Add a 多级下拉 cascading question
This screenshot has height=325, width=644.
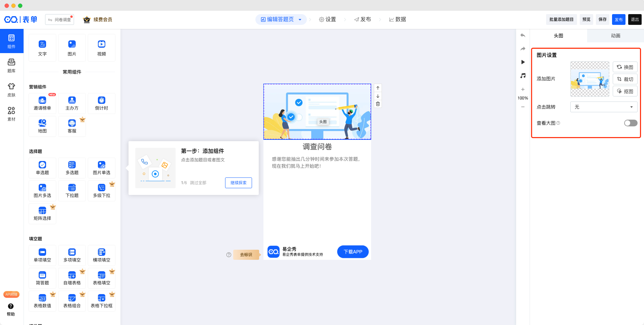[102, 191]
